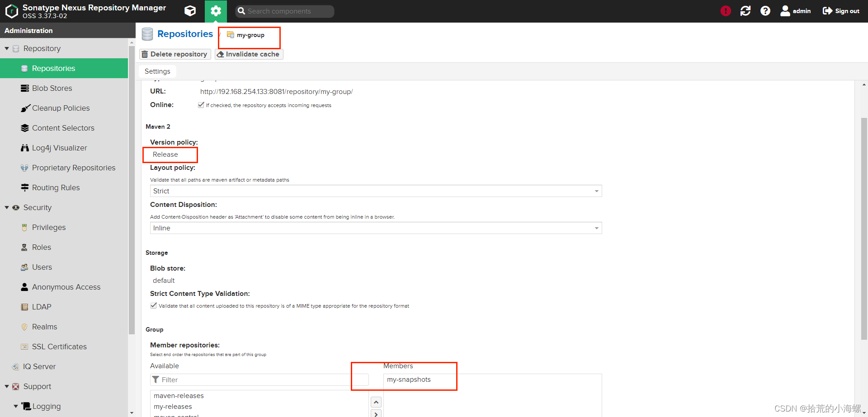Open IQ Server in sidebar
Screen dimensions: 868x417
[x=64, y=366]
